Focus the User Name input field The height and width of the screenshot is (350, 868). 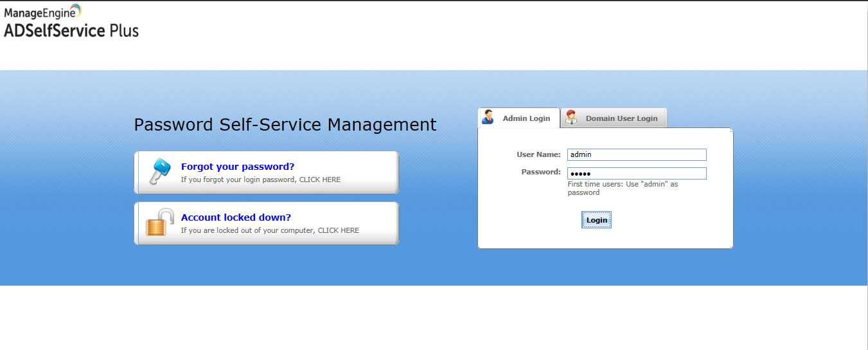[637, 154]
